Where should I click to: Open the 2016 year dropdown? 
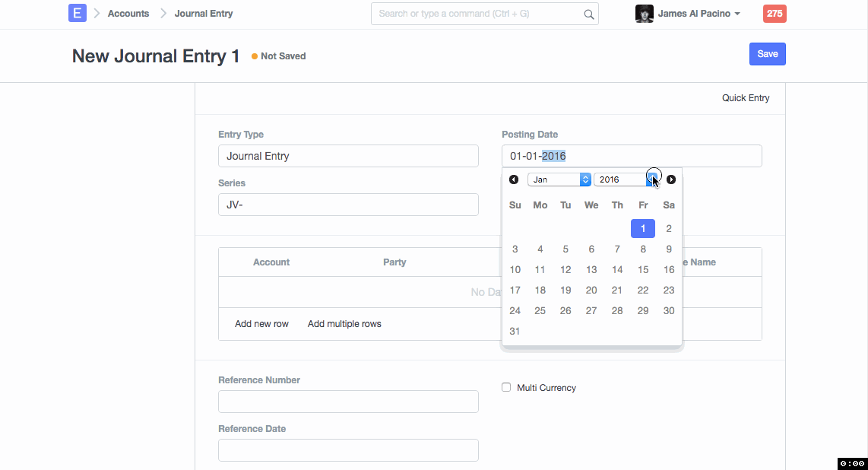tap(625, 179)
